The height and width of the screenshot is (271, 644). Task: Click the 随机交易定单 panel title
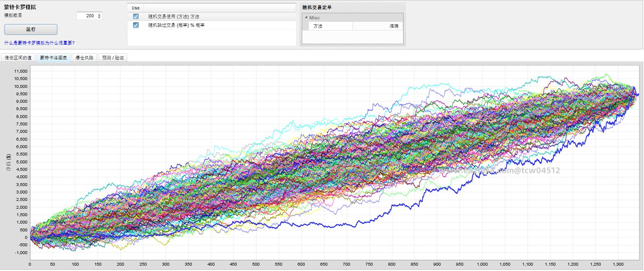pyautogui.click(x=317, y=7)
